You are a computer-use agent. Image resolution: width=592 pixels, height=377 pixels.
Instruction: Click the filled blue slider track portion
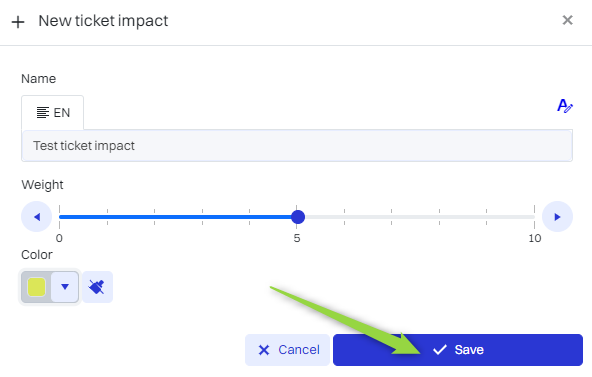tap(176, 217)
